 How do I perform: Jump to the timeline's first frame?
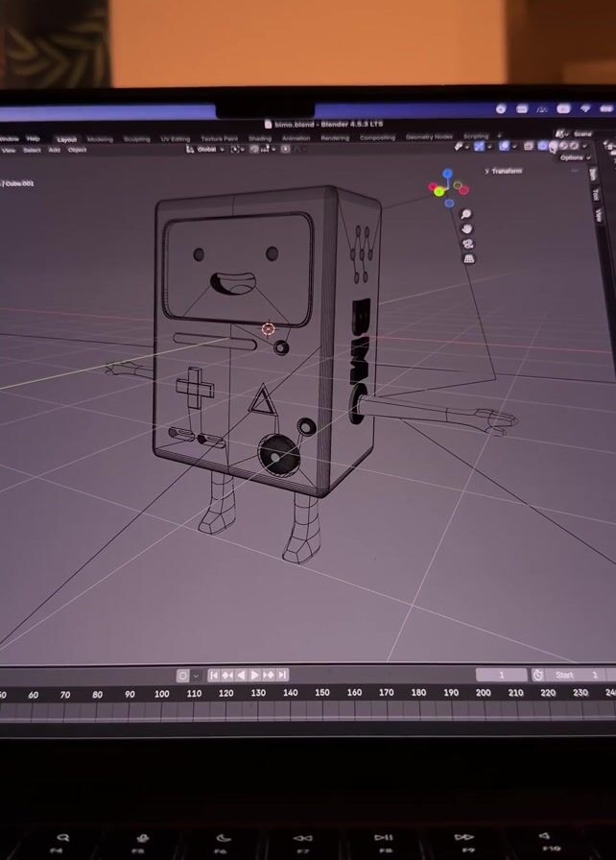(x=214, y=676)
